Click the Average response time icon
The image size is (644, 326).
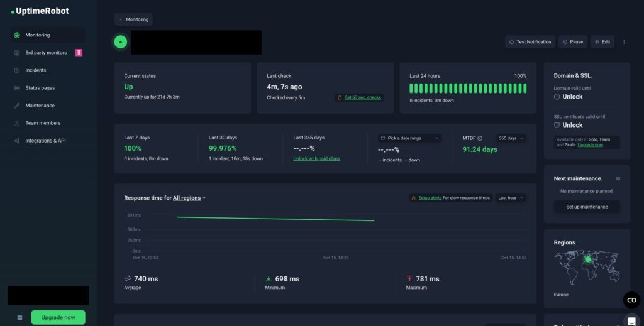128,278
